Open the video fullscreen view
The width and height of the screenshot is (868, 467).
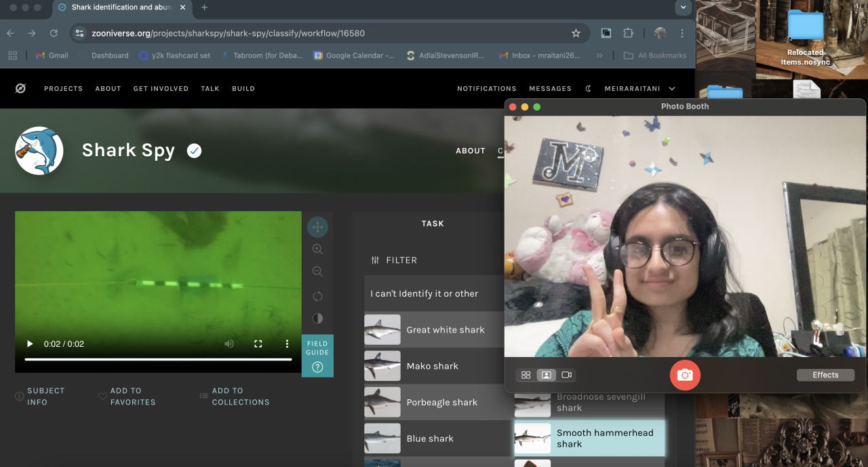coord(258,344)
